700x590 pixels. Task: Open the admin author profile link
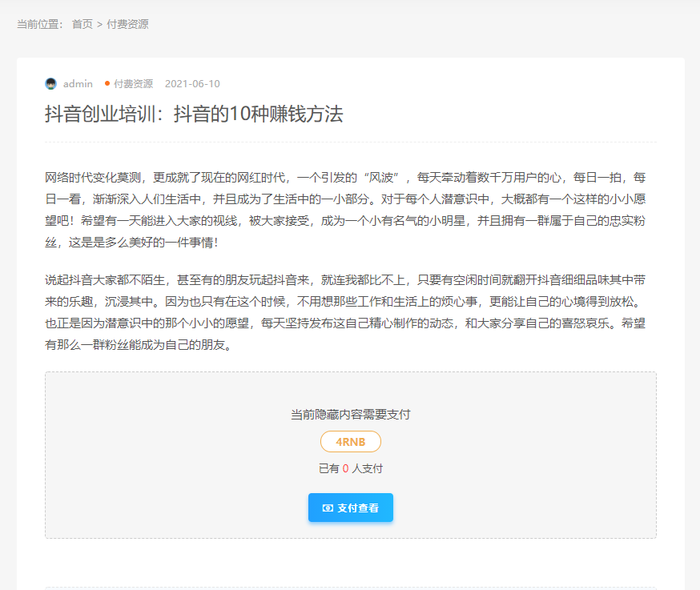[x=78, y=84]
